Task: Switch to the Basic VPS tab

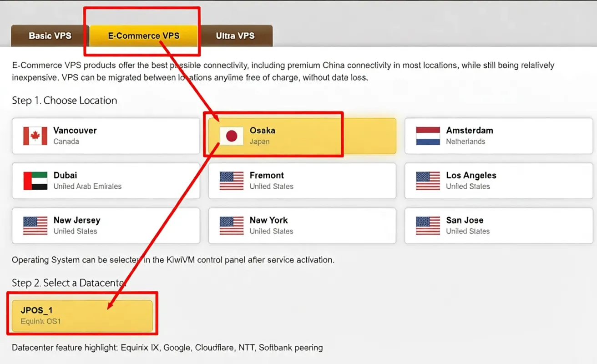Action: coord(50,35)
